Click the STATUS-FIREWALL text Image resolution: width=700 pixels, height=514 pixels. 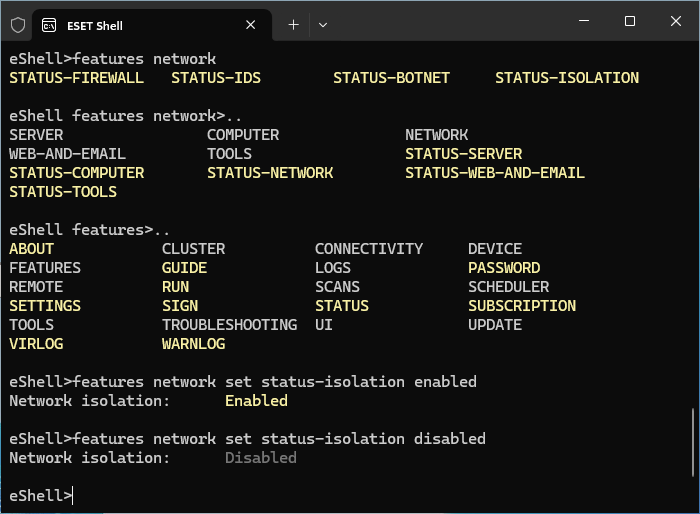(76, 78)
